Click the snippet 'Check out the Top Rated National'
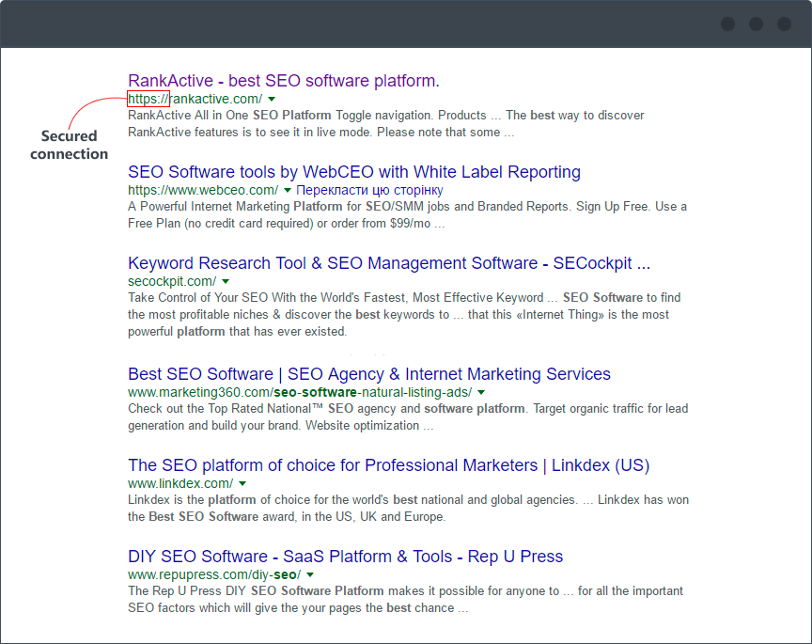This screenshot has width=812, height=644. [x=224, y=408]
